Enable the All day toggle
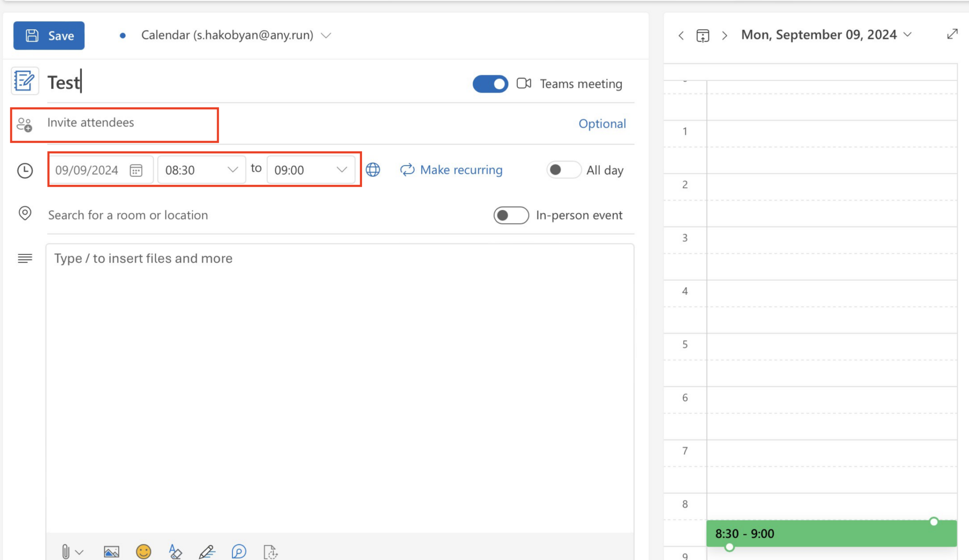 (x=564, y=170)
